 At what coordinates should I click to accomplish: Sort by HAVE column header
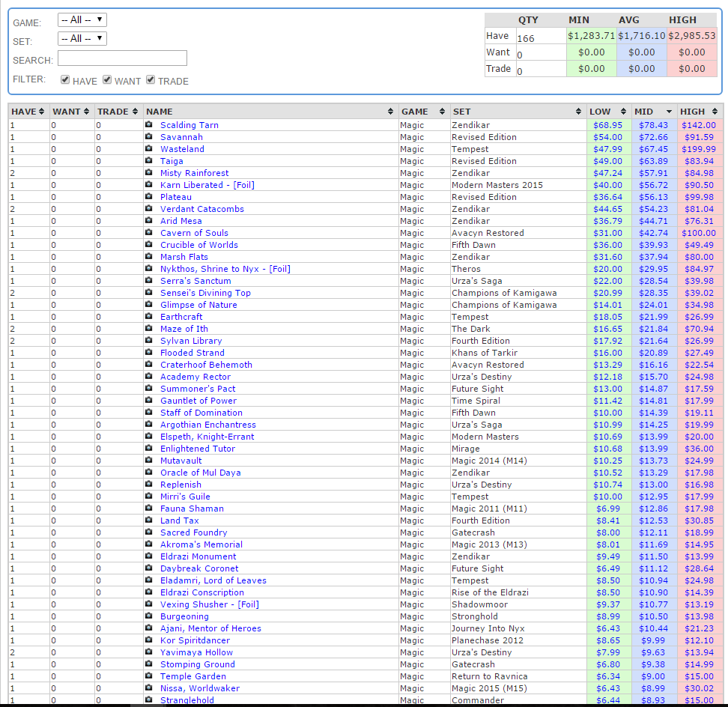(28, 112)
